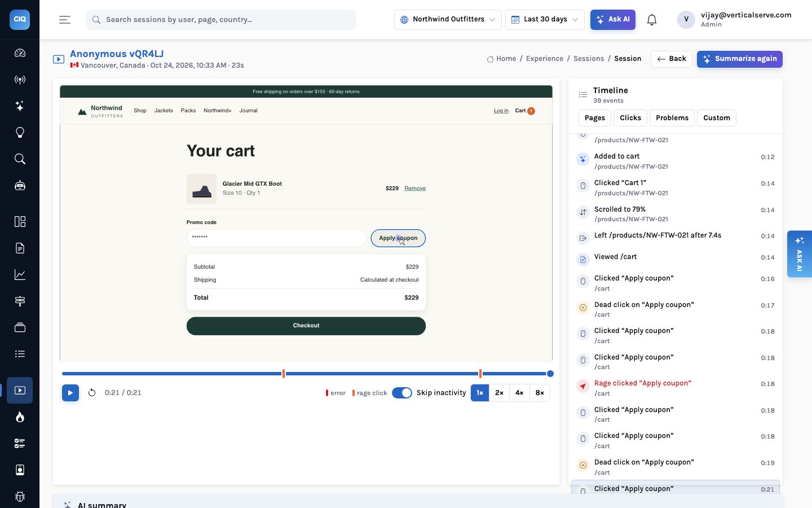Open the bug icon in sidebar
Screen dimensions: 812x508
[20, 497]
